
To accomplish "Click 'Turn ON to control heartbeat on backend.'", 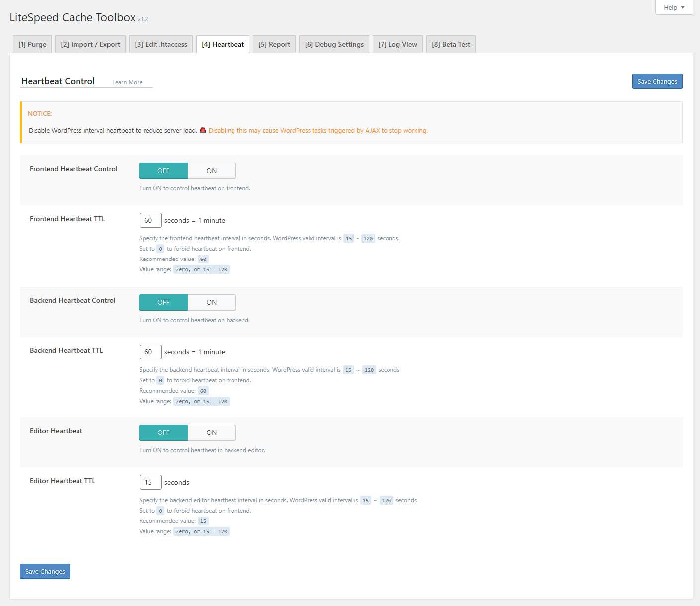I will click(194, 320).
